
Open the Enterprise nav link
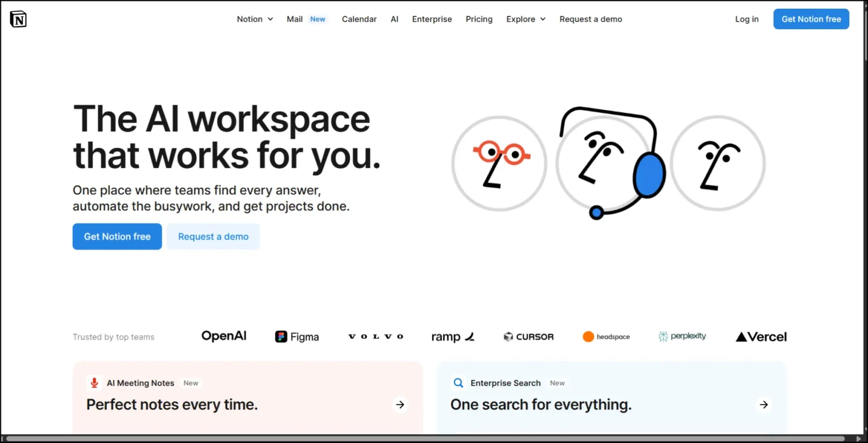tap(432, 19)
